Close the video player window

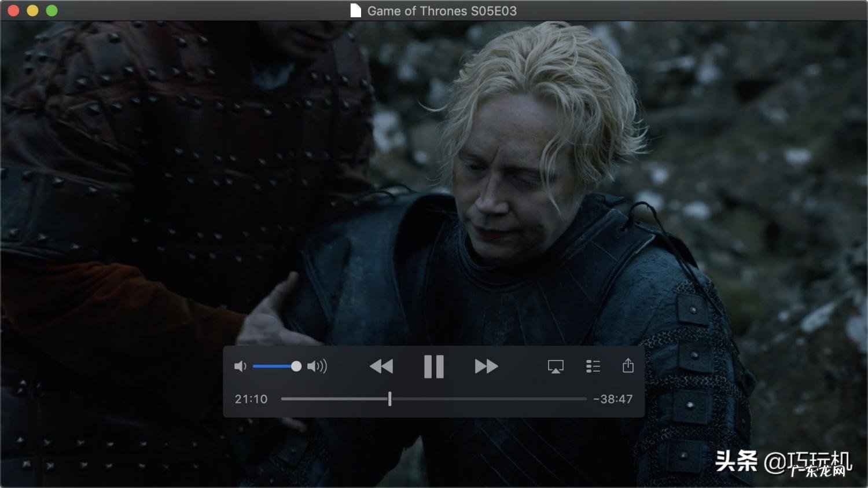(13, 10)
